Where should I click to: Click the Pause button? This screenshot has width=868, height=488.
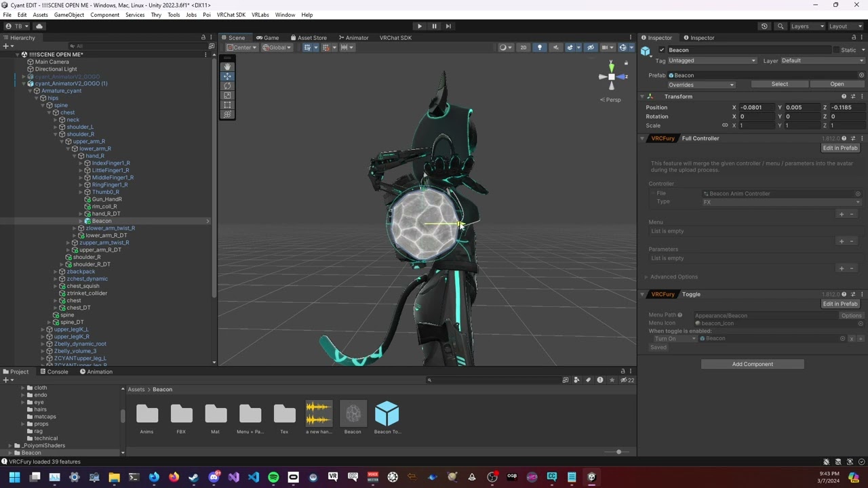(434, 26)
